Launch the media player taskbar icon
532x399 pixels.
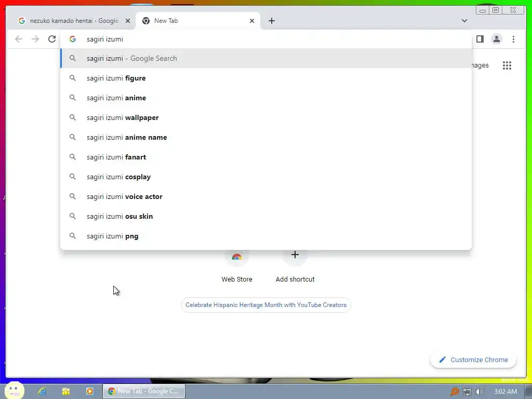point(89,391)
